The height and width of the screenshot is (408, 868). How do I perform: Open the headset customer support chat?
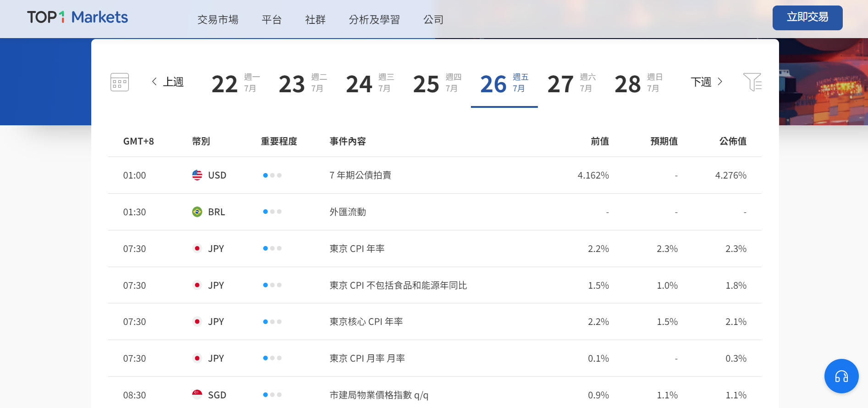(x=841, y=376)
